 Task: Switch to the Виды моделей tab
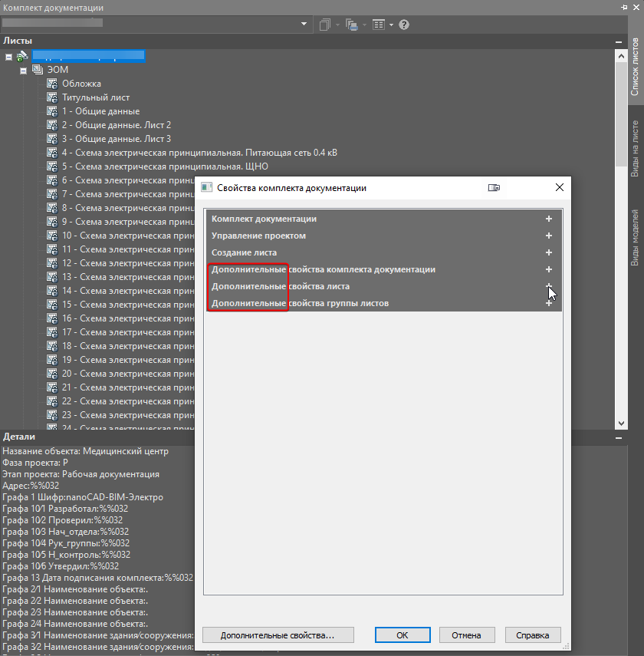[635, 238]
